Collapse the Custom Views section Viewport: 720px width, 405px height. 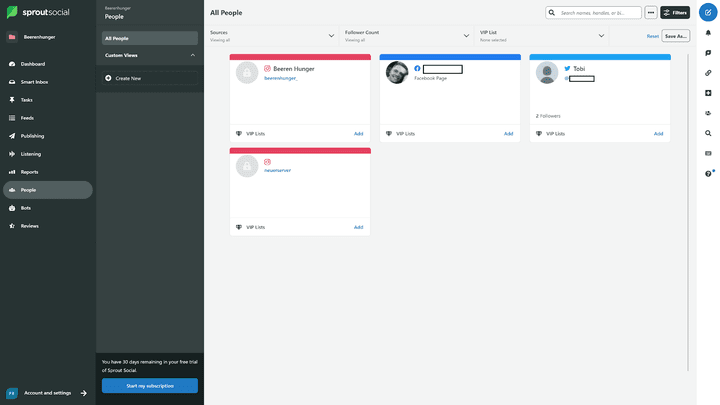coord(192,55)
